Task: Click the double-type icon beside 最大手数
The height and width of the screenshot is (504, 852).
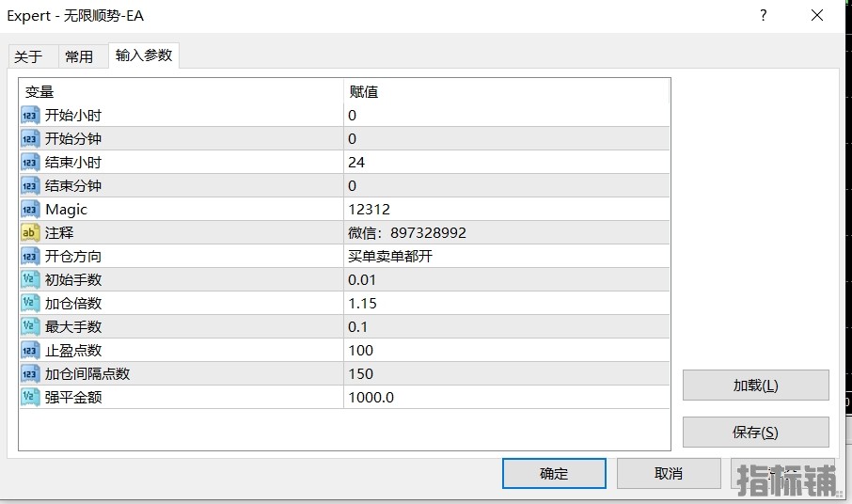Action: point(30,326)
